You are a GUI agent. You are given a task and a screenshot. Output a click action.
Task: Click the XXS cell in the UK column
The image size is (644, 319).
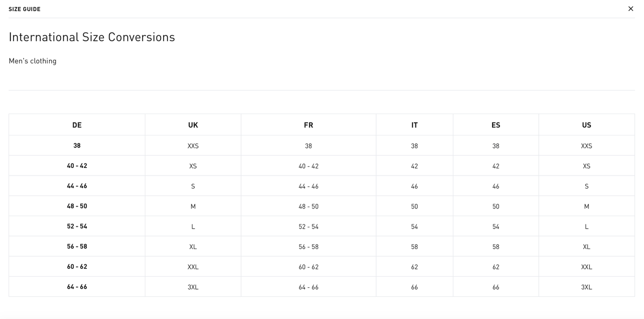pos(193,146)
